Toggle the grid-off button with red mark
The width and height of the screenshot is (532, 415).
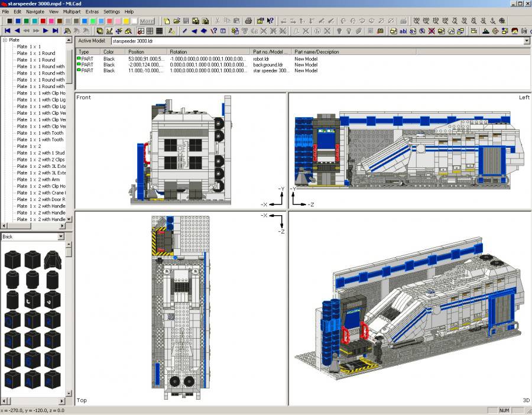pos(141,31)
